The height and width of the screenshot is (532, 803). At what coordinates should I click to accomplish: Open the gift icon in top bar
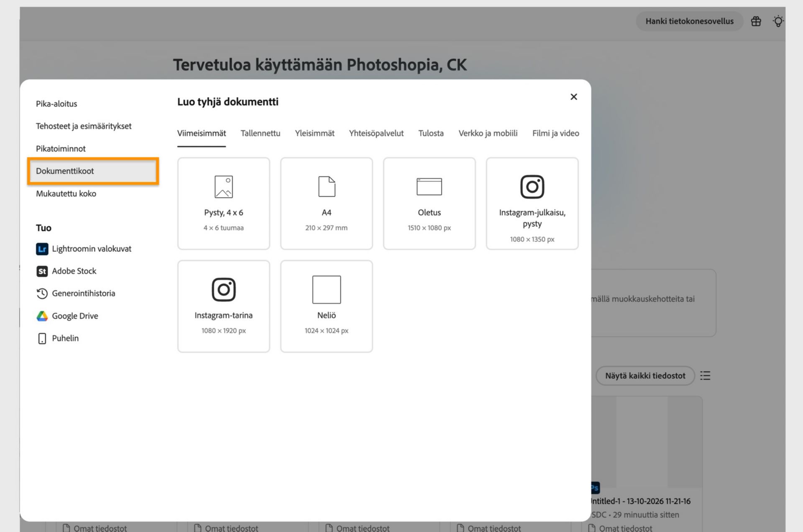pos(756,21)
